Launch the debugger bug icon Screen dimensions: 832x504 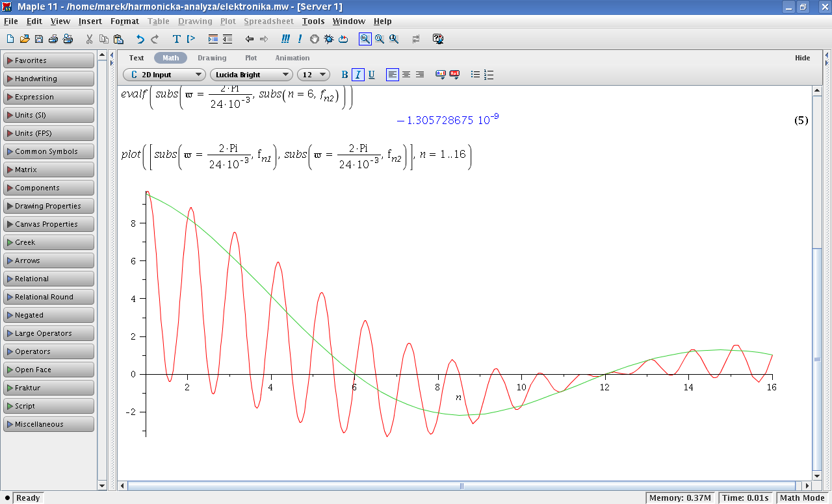[328, 39]
